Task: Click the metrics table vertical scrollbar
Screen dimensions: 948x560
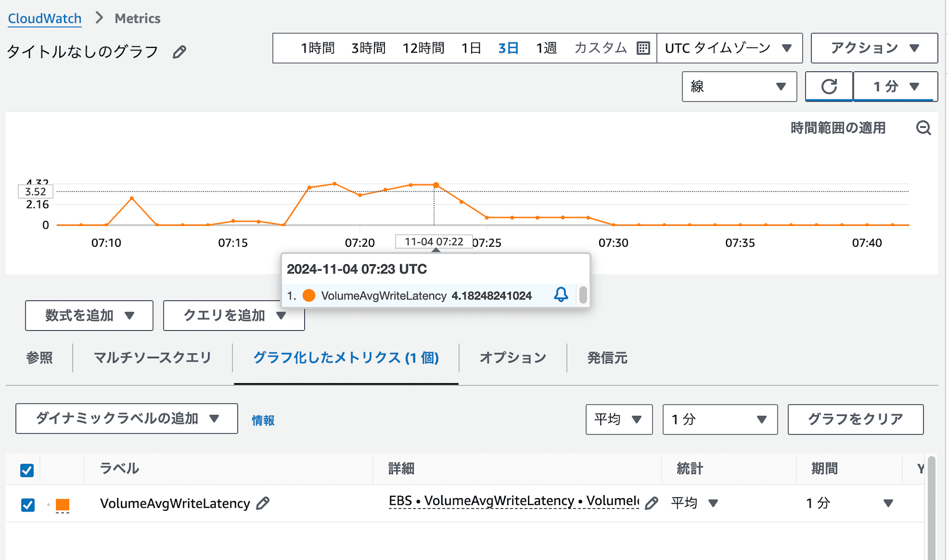Action: tap(931, 507)
